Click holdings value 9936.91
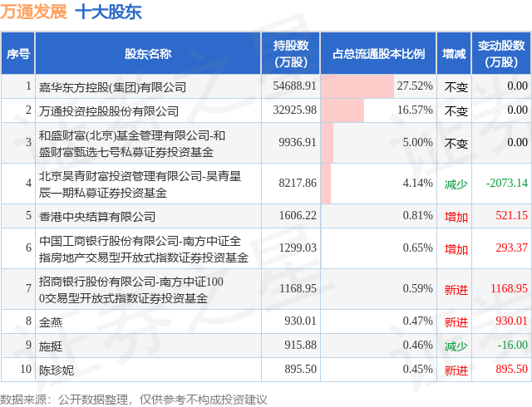 pos(298,143)
